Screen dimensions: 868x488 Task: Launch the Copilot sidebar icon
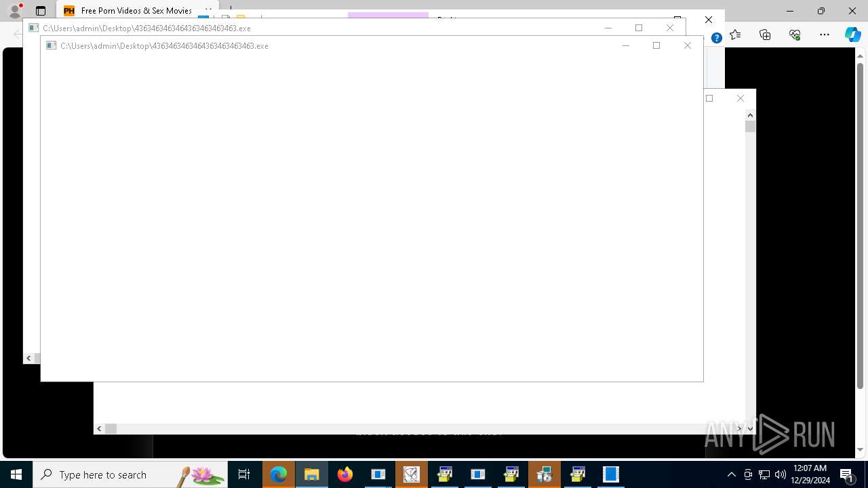(x=852, y=35)
